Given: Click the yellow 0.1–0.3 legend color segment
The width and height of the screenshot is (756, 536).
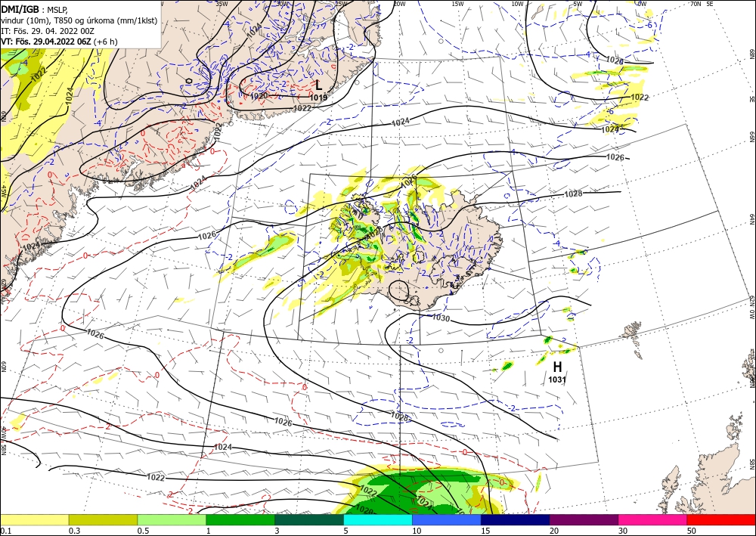Looking at the screenshot, I should click(34, 519).
